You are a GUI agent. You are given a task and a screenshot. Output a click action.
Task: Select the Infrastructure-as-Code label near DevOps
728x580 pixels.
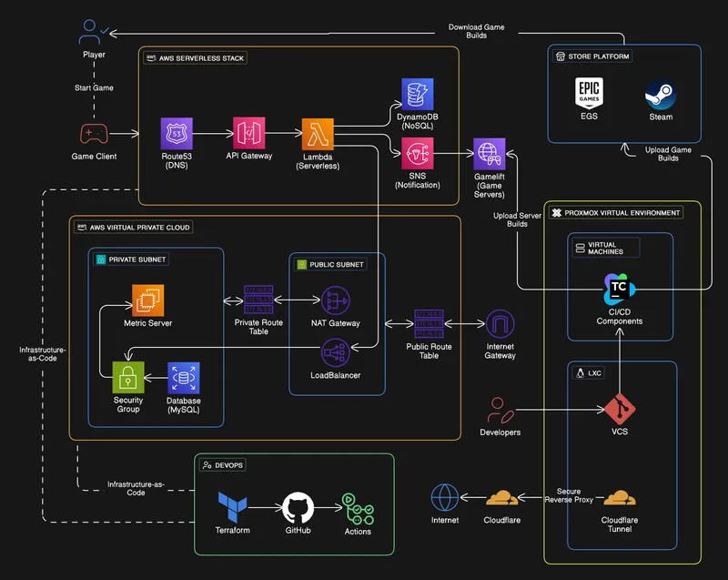point(136,488)
